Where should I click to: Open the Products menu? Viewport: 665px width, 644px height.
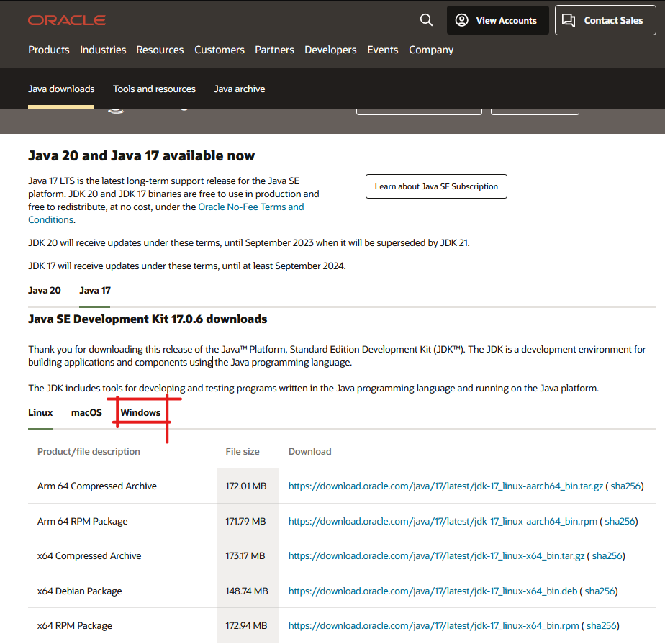tap(49, 50)
